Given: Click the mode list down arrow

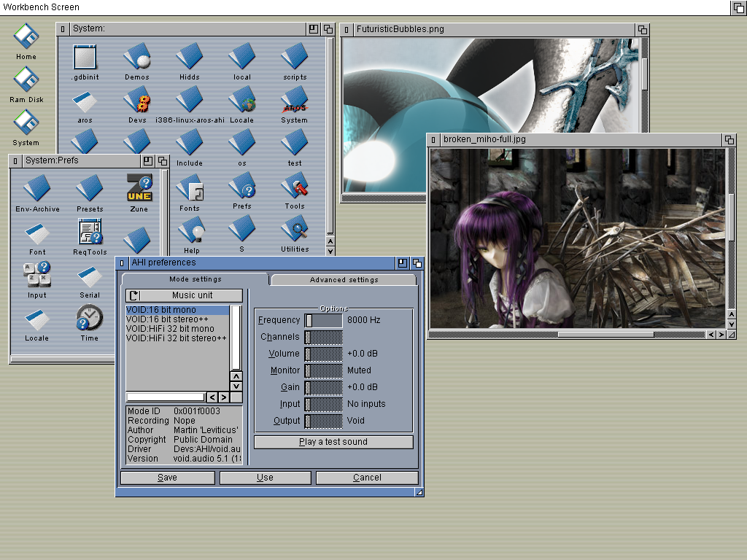Looking at the screenshot, I should tap(236, 386).
